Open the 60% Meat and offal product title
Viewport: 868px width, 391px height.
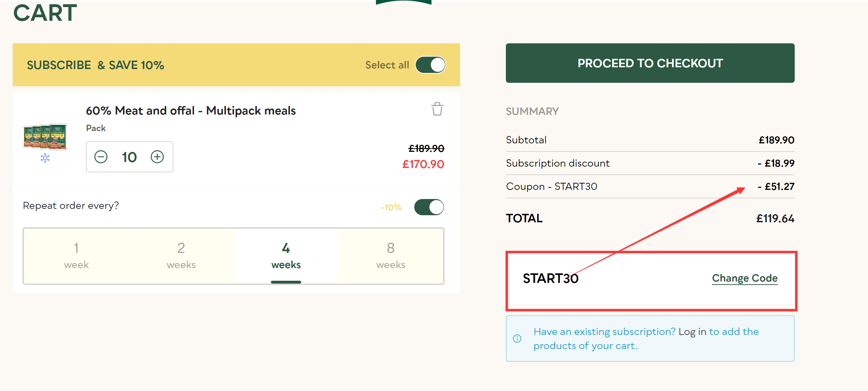click(191, 110)
